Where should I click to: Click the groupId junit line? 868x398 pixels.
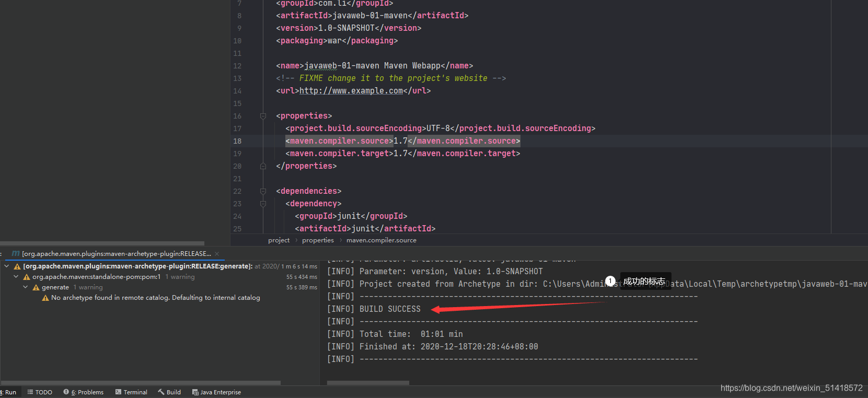pos(351,216)
